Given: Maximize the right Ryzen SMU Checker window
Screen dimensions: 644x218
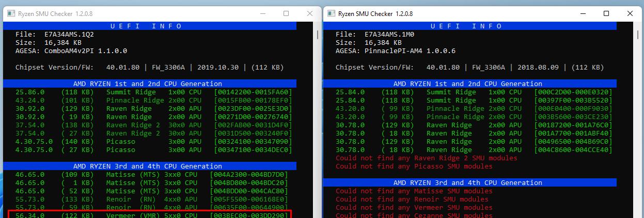Looking at the screenshot, I should 606,13.
